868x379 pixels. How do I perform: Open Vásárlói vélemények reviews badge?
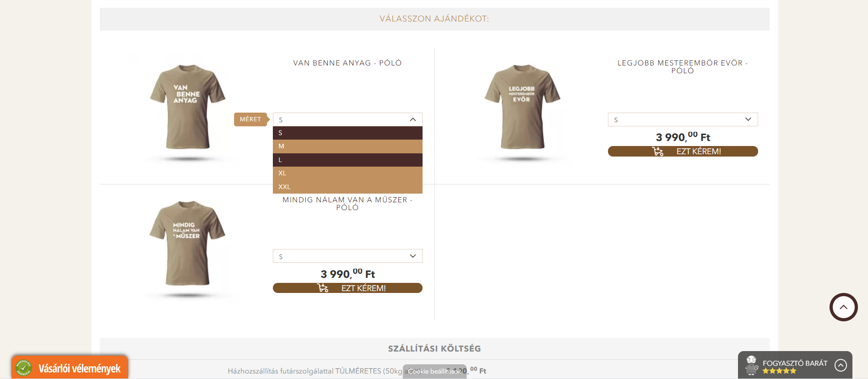click(70, 368)
